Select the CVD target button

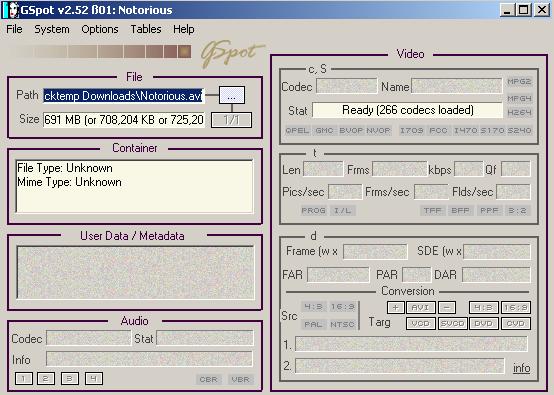coord(516,323)
